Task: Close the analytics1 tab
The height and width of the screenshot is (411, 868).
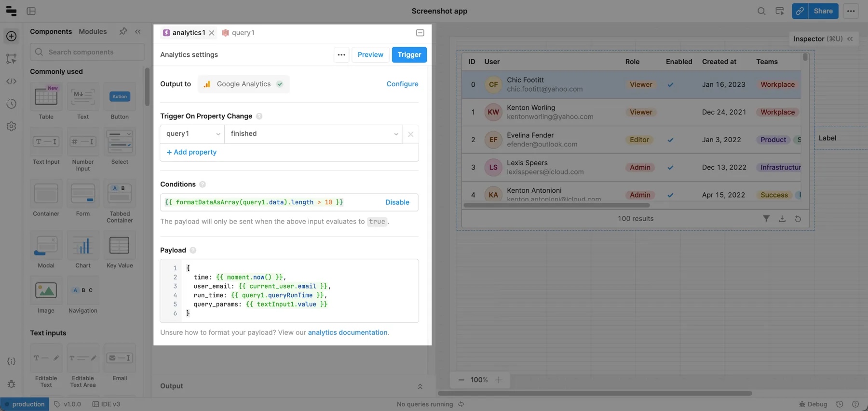Action: tap(212, 33)
